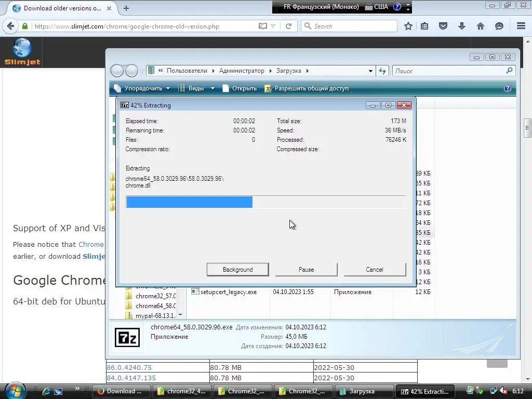The image size is (532, 399).
Task: Switch to Download Firefox taskbar button
Action: pos(121,391)
